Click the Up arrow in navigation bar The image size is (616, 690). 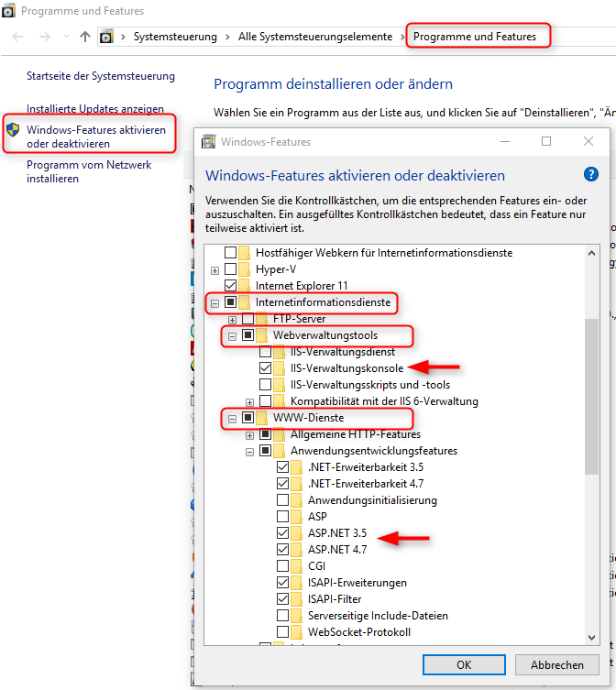85,37
